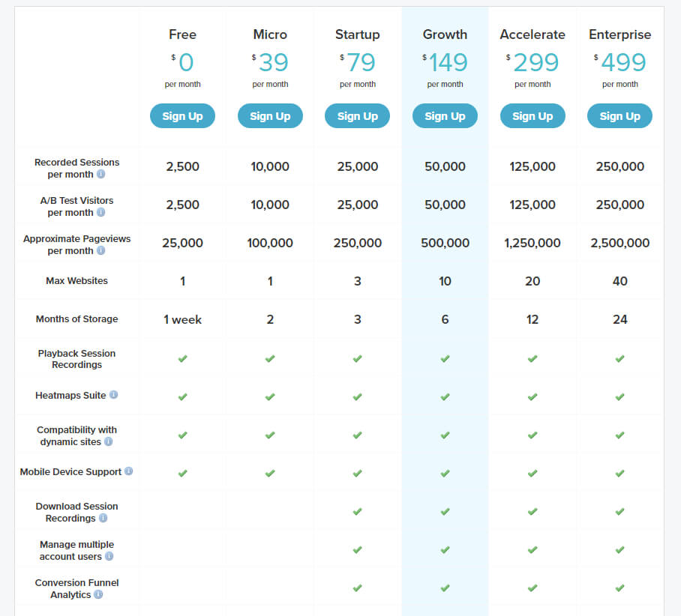Show info for Compatibility with dynamic sites
This screenshot has height=616, width=681.
[109, 441]
